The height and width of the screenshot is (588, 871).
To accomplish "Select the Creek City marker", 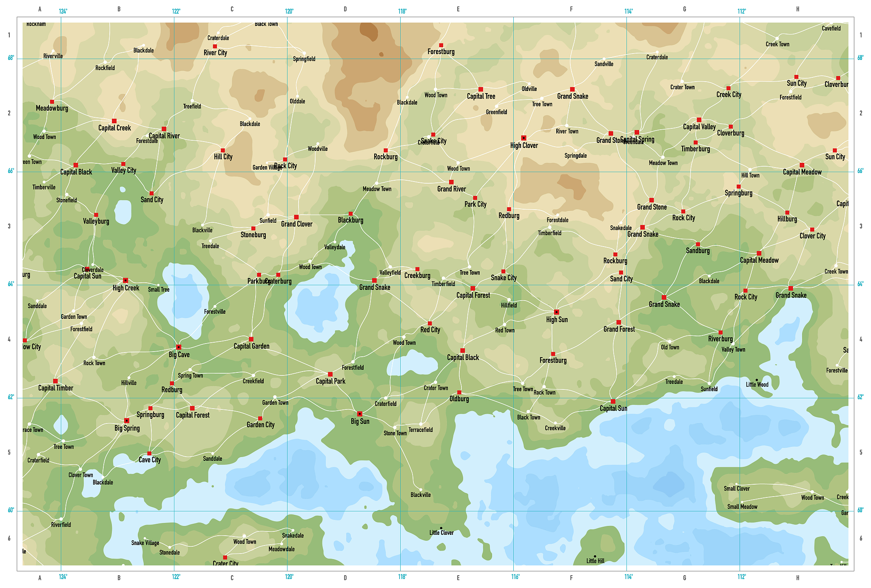I will [728, 88].
